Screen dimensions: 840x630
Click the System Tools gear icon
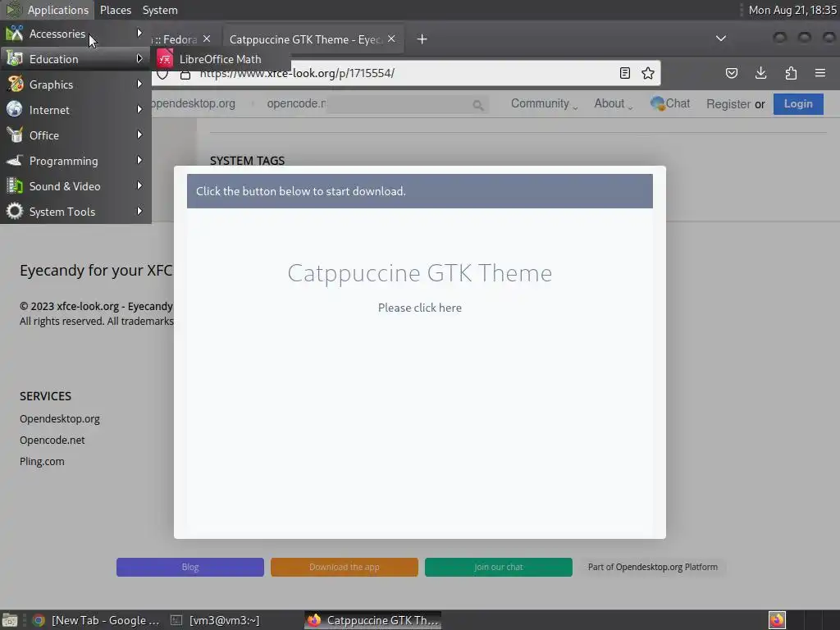(x=15, y=211)
